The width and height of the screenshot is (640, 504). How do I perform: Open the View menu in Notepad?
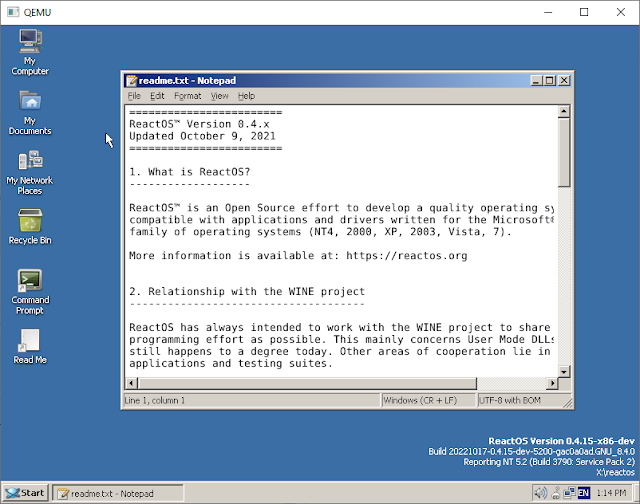pos(219,96)
